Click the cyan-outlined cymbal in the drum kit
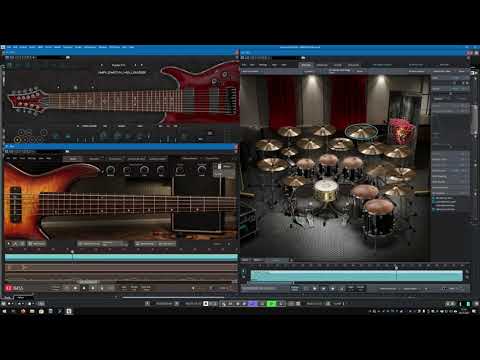 coord(361,131)
